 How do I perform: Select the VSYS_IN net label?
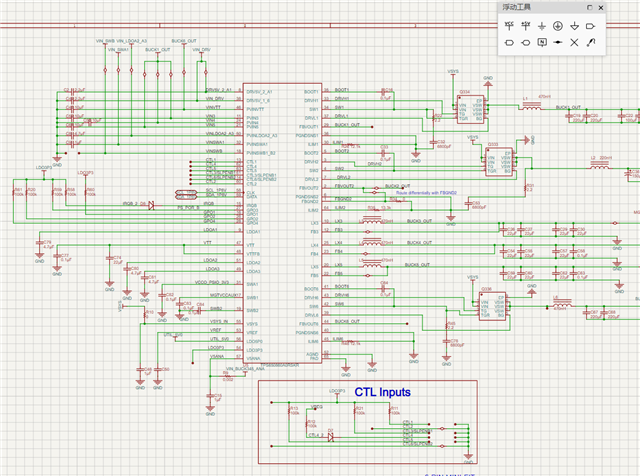(x=219, y=321)
